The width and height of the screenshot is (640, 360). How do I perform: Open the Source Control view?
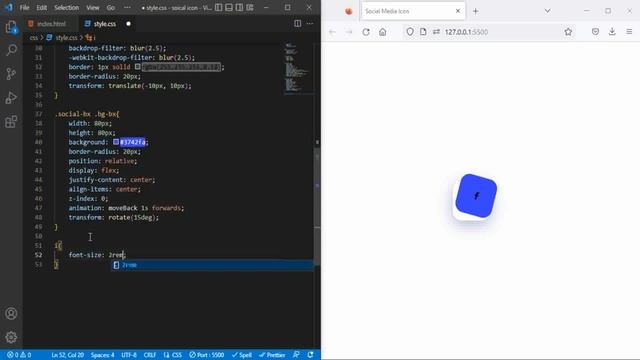(11, 74)
